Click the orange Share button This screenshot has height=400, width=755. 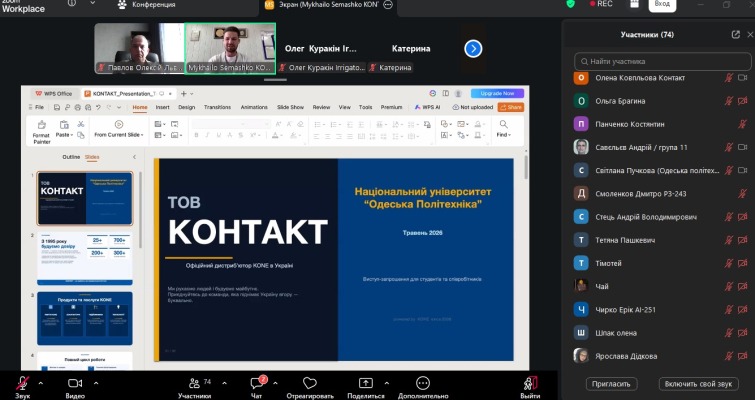[511, 107]
